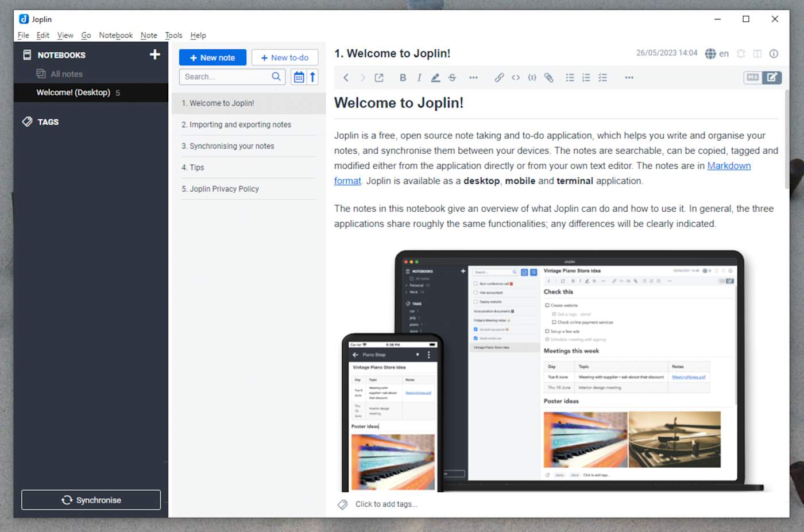This screenshot has height=532, width=804.
Task: Apply bold formatting
Action: [x=403, y=77]
